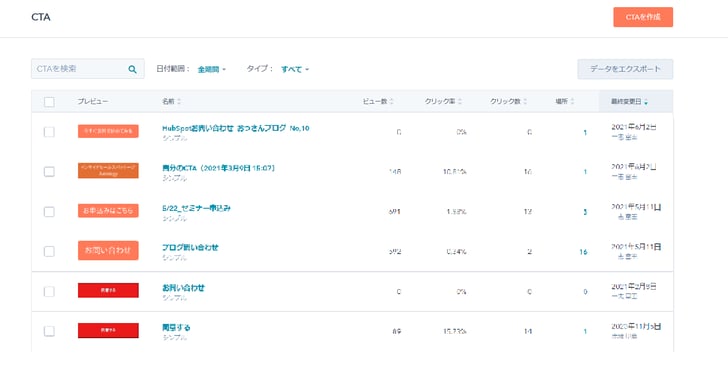Click the search magnifier icon
The image size is (728, 388).
click(132, 69)
